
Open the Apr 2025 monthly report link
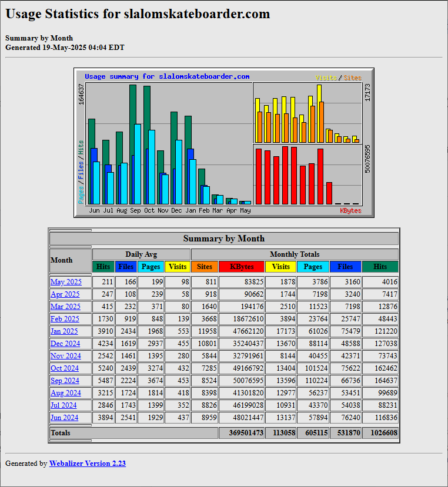65,294
